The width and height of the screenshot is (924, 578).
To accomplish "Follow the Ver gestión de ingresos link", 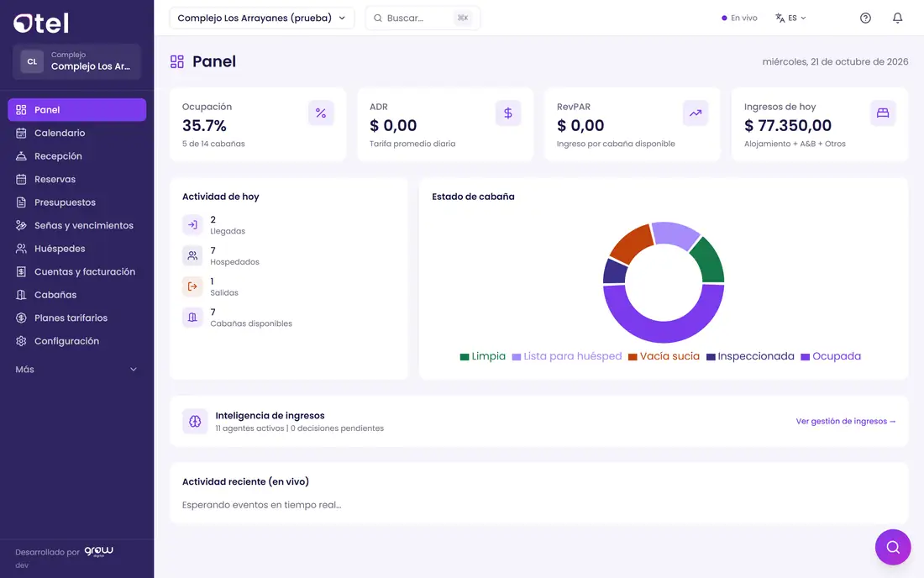I will [846, 421].
